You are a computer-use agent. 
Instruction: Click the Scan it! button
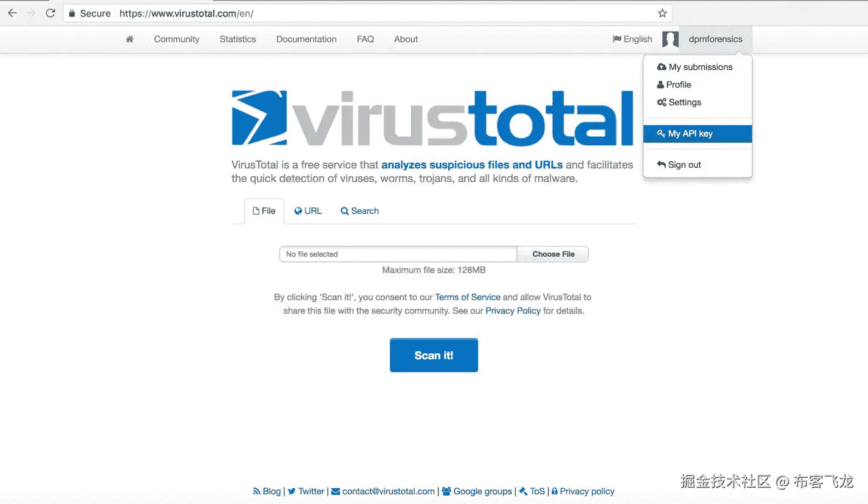[434, 355]
